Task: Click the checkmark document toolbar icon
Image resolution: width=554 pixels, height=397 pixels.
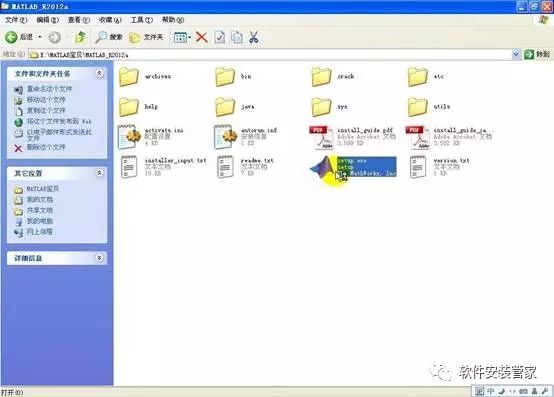Action: pyautogui.click(x=219, y=37)
